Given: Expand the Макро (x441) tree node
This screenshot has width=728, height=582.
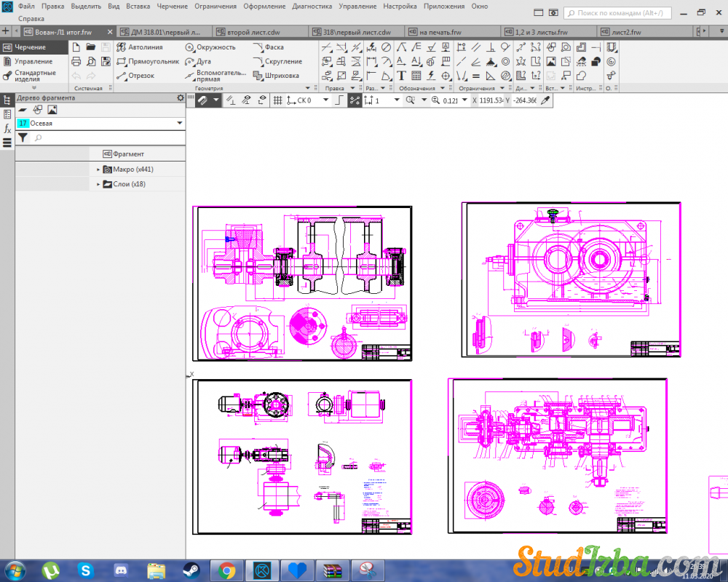Looking at the screenshot, I should point(98,170).
